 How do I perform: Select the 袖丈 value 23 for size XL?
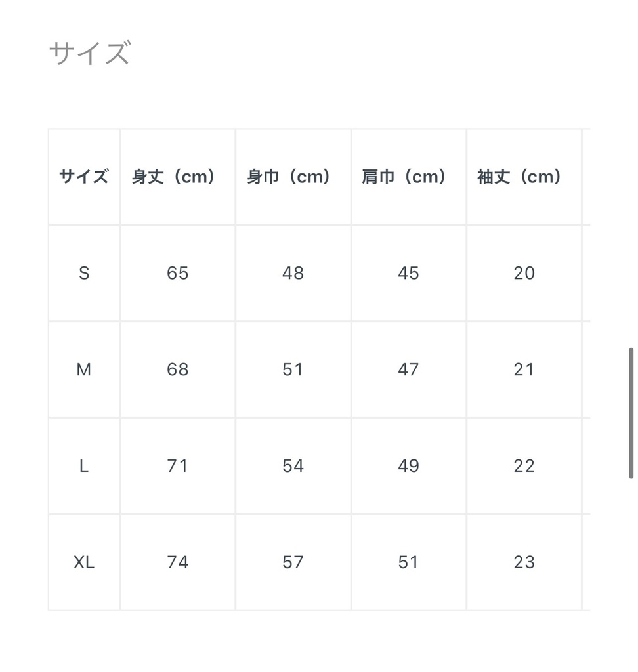click(x=524, y=562)
